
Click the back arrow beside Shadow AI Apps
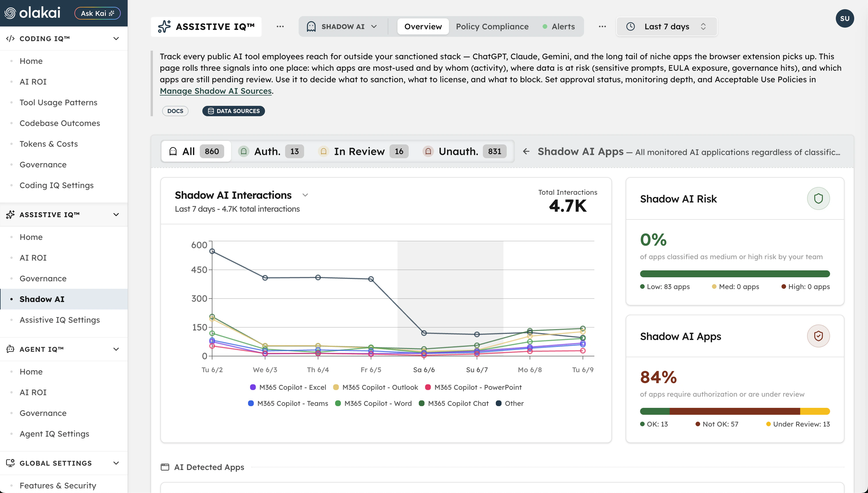tap(526, 151)
